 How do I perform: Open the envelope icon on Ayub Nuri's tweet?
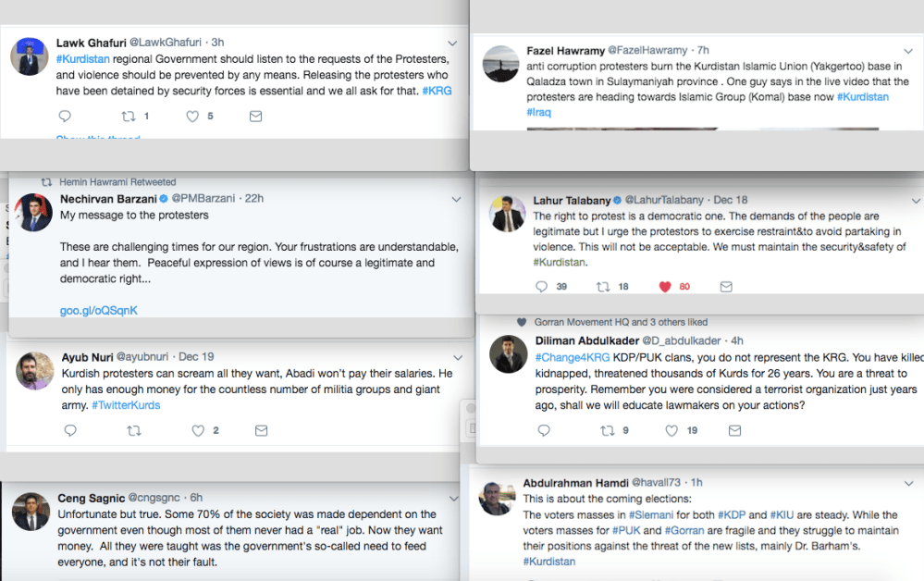pos(261,430)
